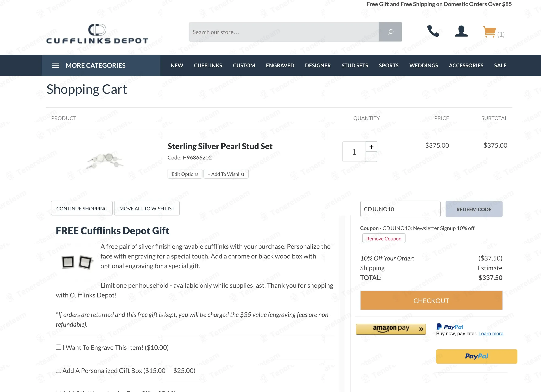Viewport: 541px width, 392px height.
Task: Click the Continue Shopping button
Action: pyautogui.click(x=82, y=208)
